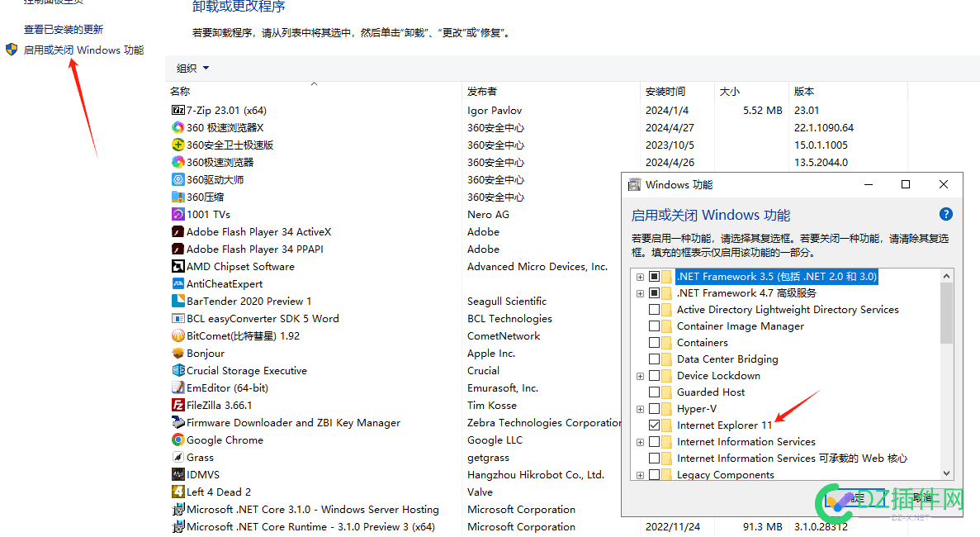Open the 组织 dropdown menu

[192, 68]
